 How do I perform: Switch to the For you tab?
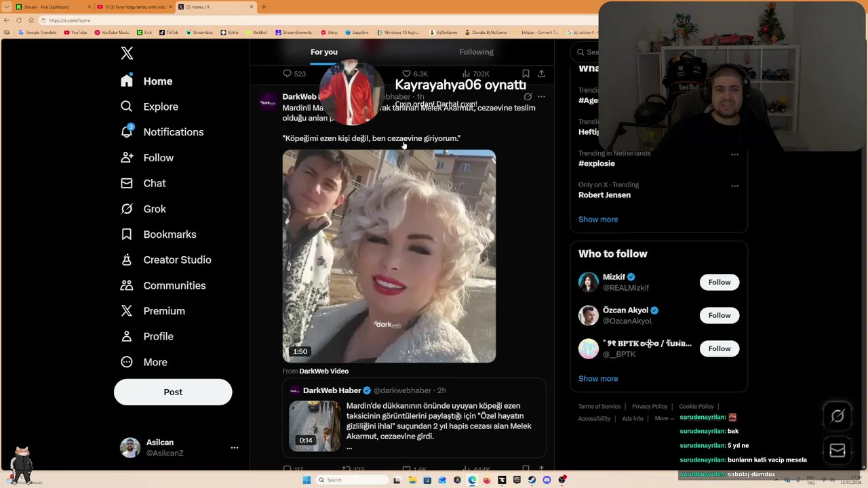pos(323,52)
